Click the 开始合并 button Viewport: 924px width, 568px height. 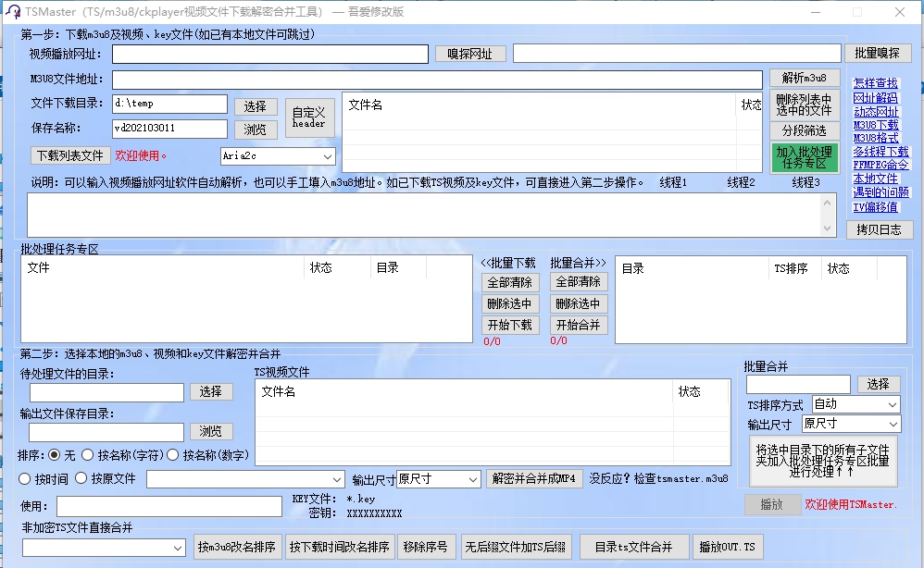pyautogui.click(x=579, y=325)
